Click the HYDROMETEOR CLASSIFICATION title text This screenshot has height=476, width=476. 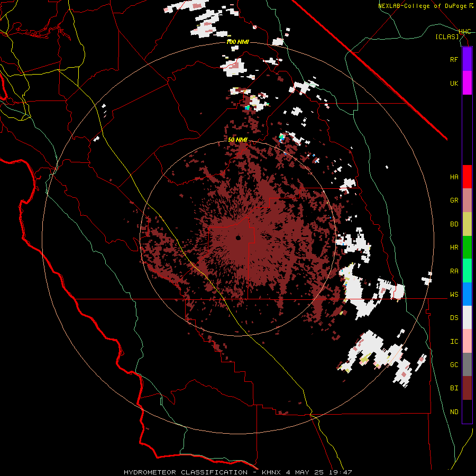coord(186,472)
